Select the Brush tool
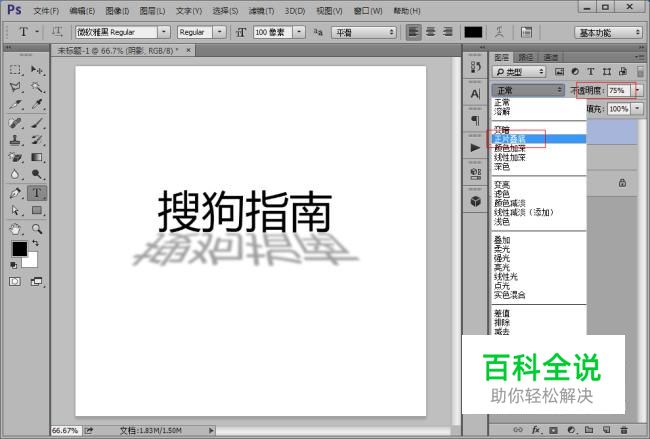Screen dimensions: 650x439 pyautogui.click(x=37, y=123)
